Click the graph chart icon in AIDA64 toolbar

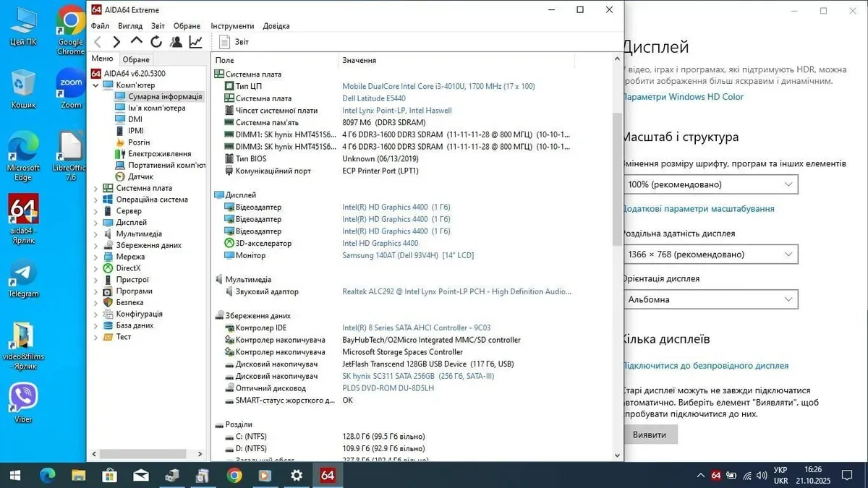[x=196, y=42]
